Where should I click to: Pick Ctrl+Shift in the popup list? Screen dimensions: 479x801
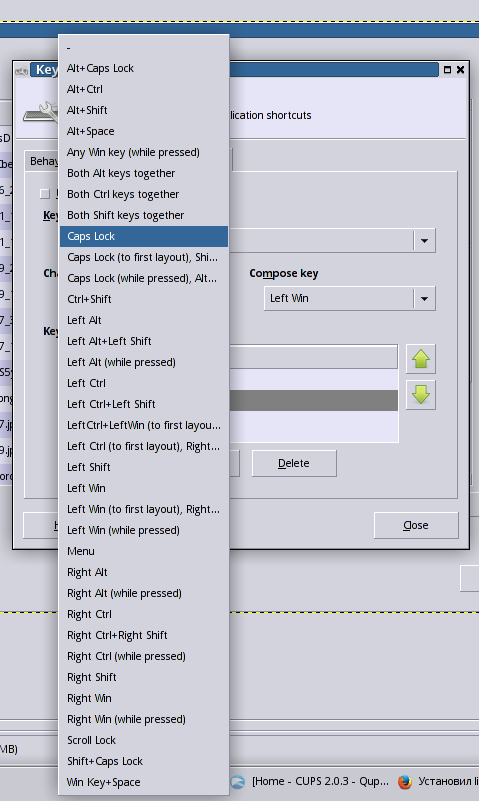pos(144,299)
